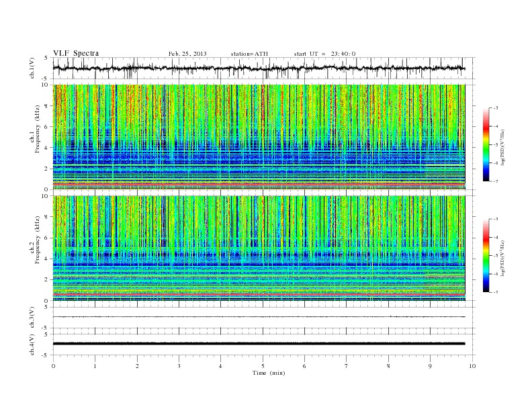
Task: Click the thick ch.4 waveform band
Action: (259, 344)
